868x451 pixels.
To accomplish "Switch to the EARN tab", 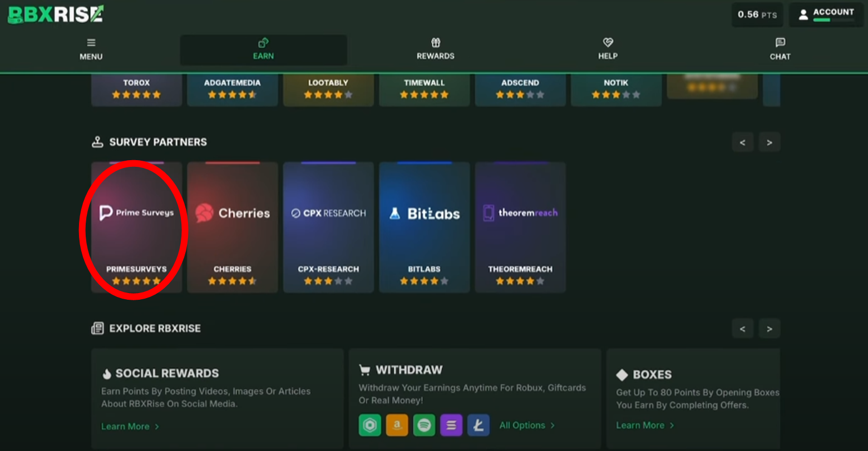I will tap(263, 49).
